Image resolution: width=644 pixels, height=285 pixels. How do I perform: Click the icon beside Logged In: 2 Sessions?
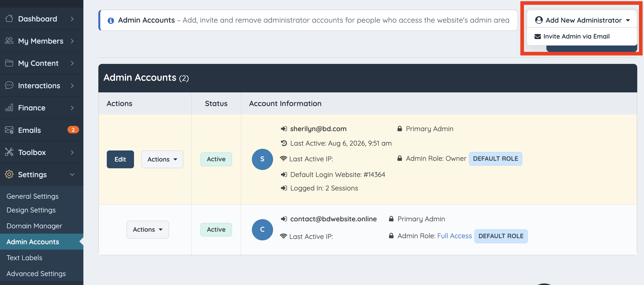(284, 188)
